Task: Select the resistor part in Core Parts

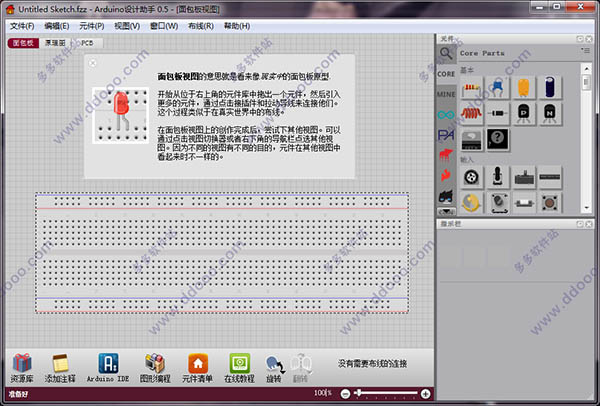Action: (x=471, y=88)
